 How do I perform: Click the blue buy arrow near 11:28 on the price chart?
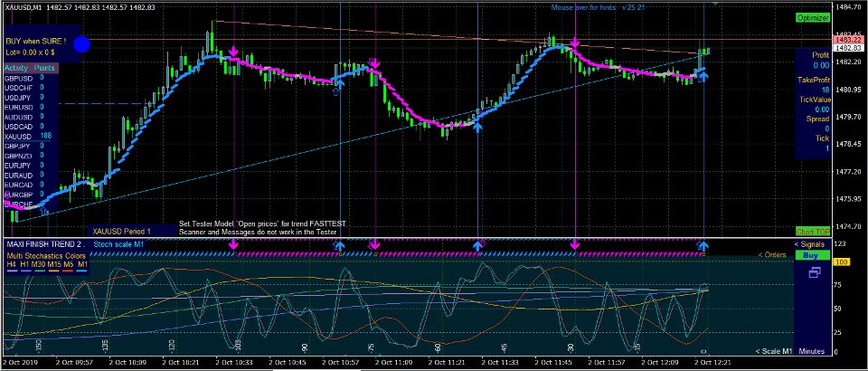(x=477, y=127)
